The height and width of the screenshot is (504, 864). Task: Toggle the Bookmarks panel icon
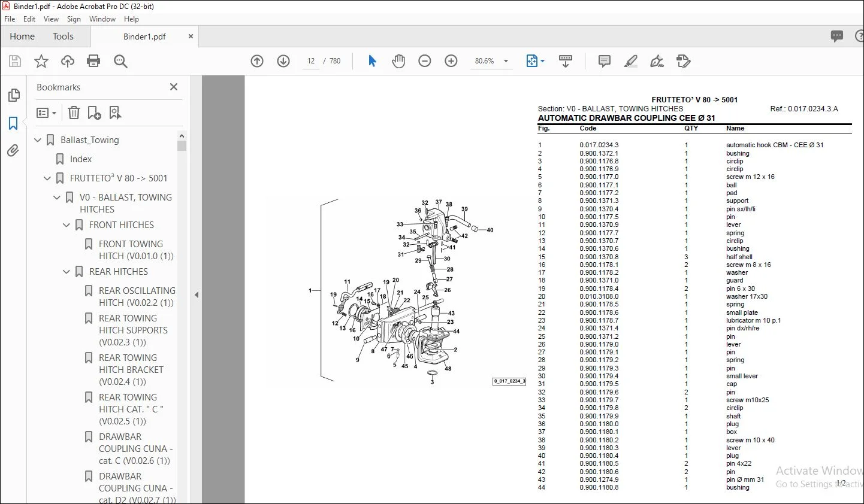pos(13,123)
